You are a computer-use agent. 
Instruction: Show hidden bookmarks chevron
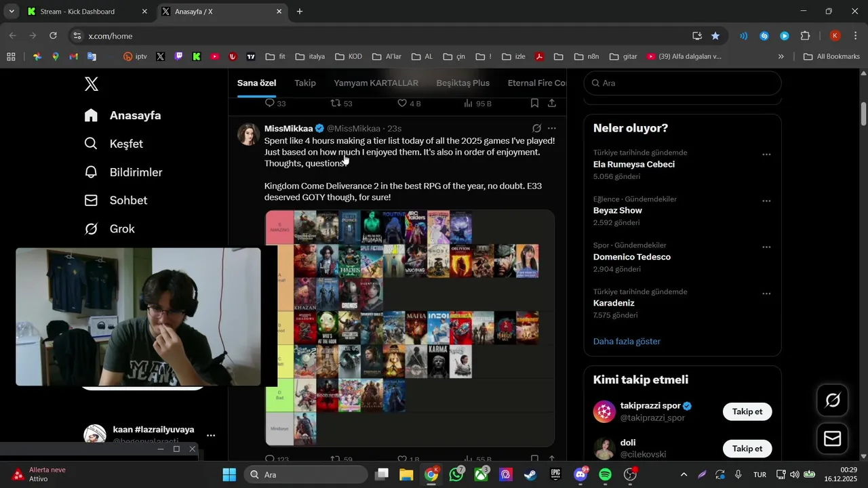click(781, 56)
